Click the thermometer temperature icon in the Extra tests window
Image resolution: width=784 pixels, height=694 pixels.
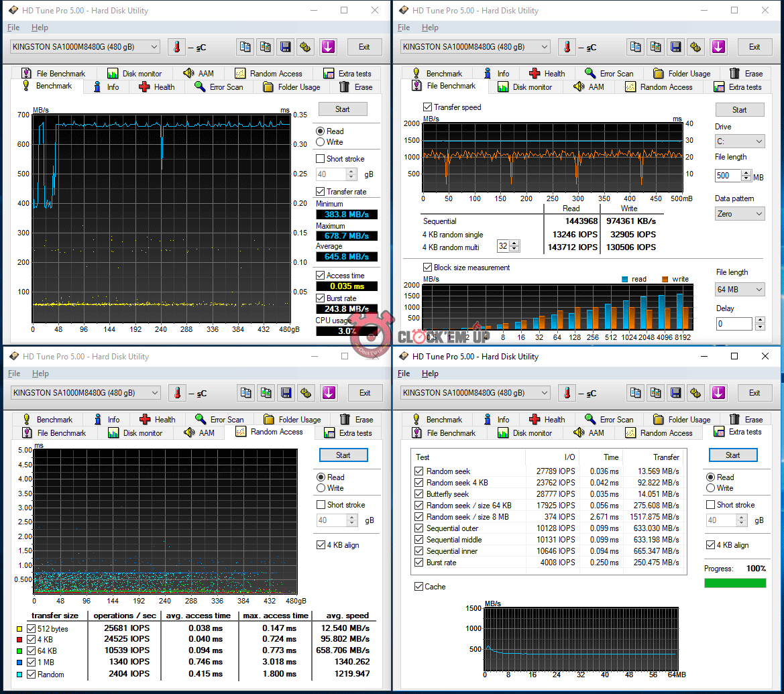567,393
